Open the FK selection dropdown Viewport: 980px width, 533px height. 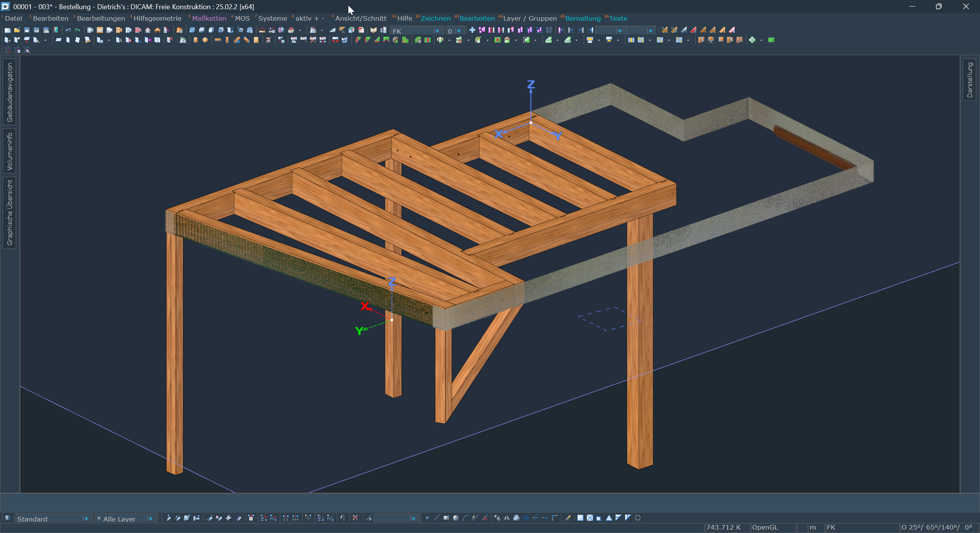[436, 30]
